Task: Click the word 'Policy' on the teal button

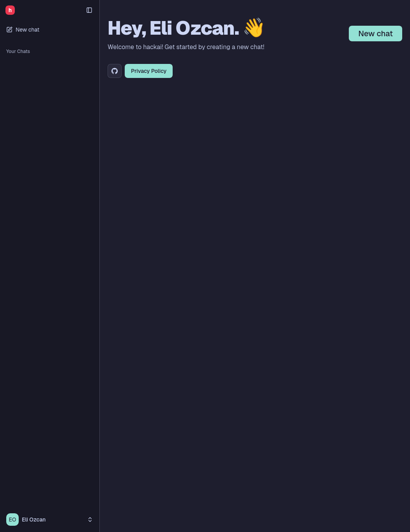Action: pos(159,71)
